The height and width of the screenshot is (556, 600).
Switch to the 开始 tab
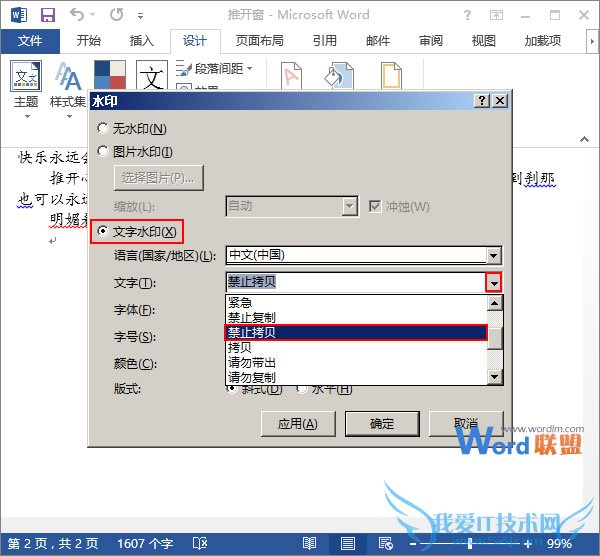[x=88, y=41]
